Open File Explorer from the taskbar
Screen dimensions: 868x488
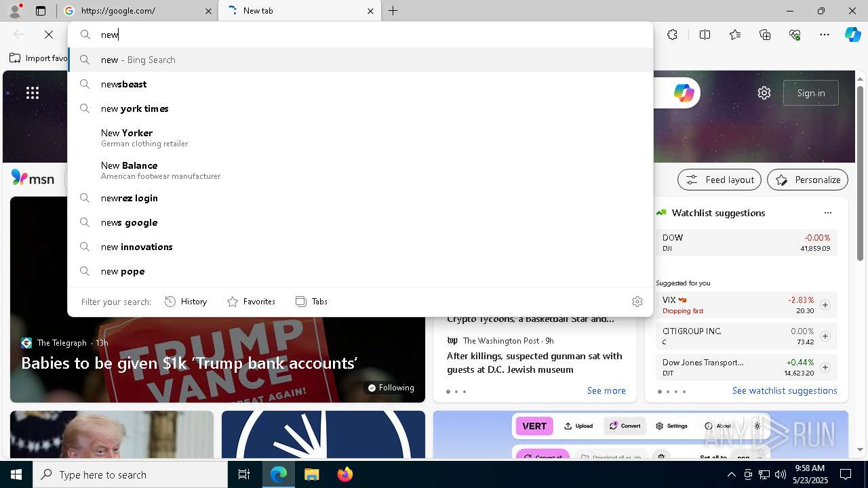[311, 474]
